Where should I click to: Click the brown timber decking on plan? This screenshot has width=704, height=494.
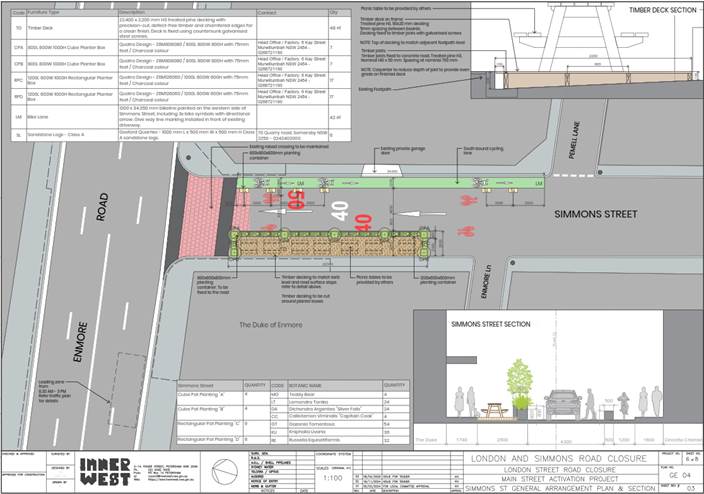[330, 246]
